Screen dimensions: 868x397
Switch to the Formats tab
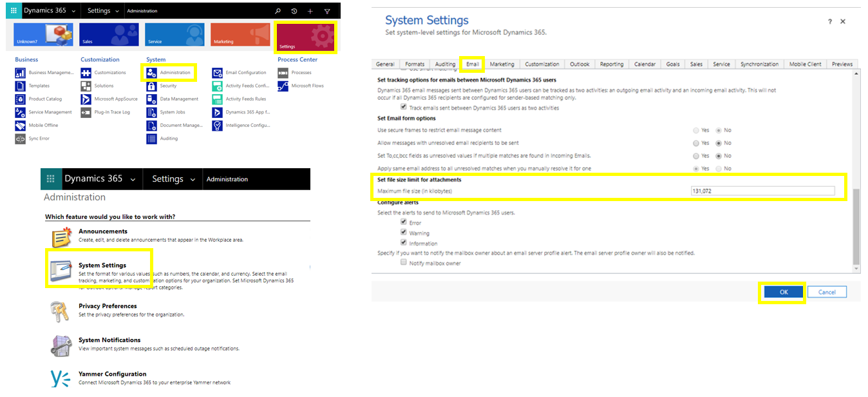(x=415, y=64)
